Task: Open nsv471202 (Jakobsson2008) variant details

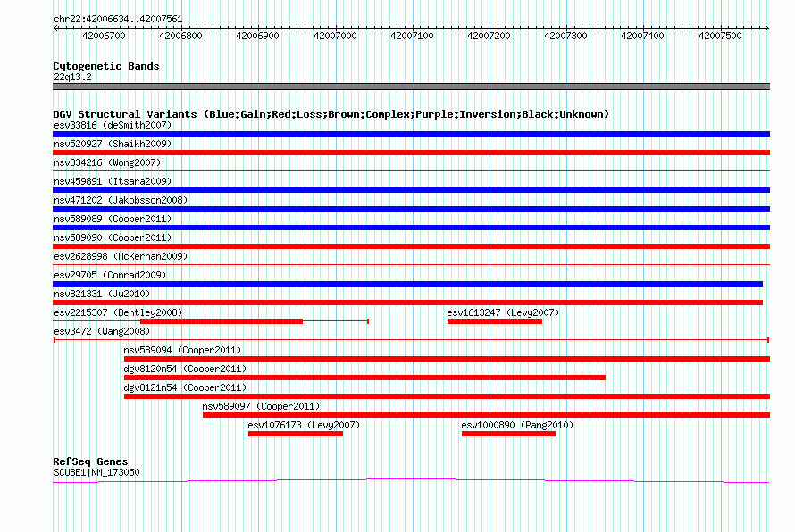Action: 121,200
